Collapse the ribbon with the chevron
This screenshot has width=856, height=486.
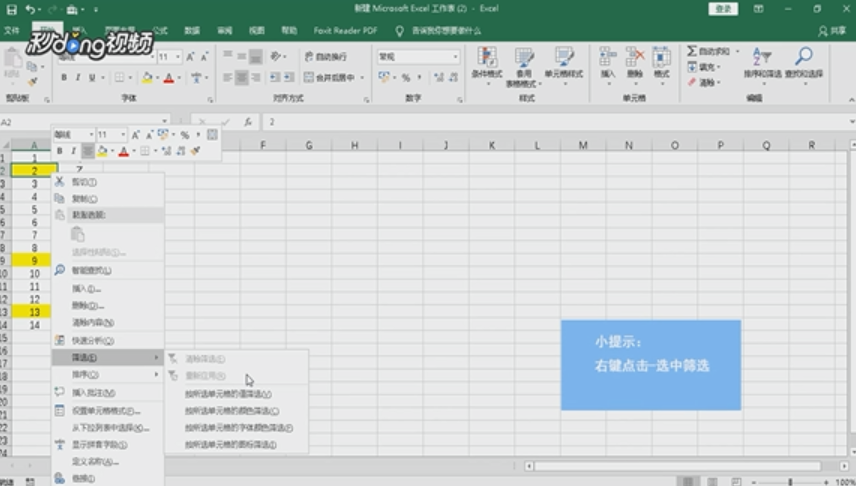pyautogui.click(x=851, y=99)
